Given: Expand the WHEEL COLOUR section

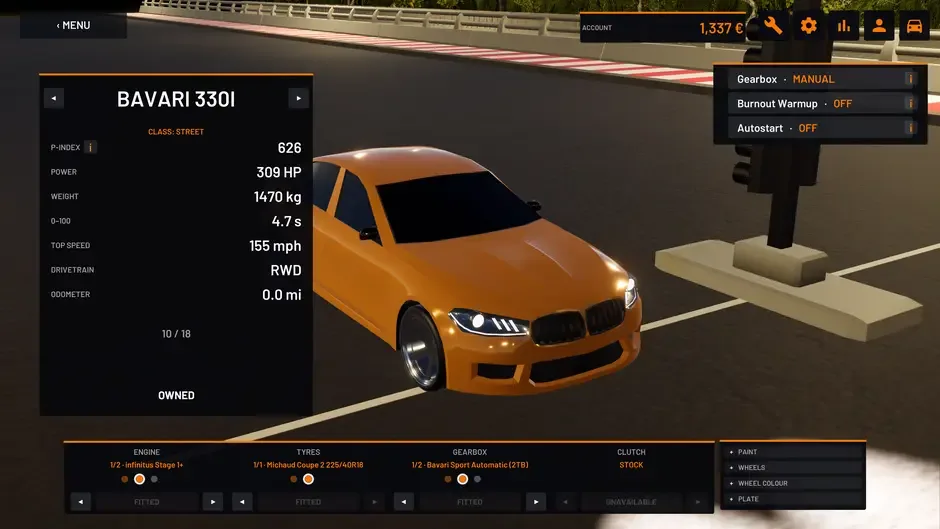Looking at the screenshot, I should [793, 483].
